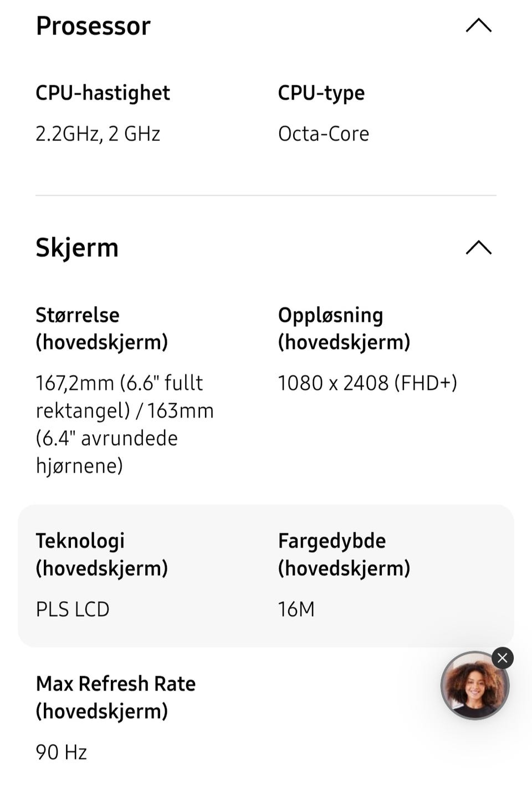
Task: Select the Skjerm section heading
Action: (77, 248)
